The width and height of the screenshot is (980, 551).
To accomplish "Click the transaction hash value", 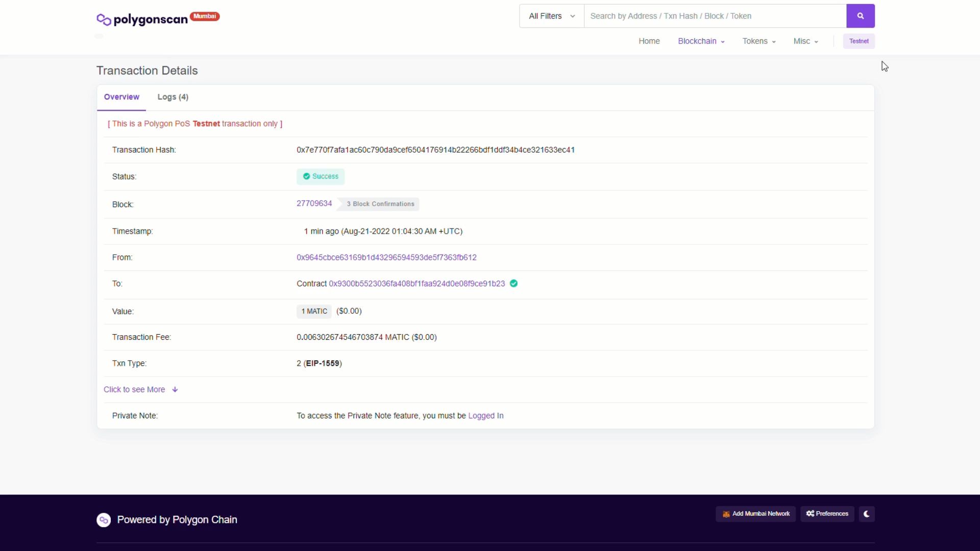I will pos(435,150).
